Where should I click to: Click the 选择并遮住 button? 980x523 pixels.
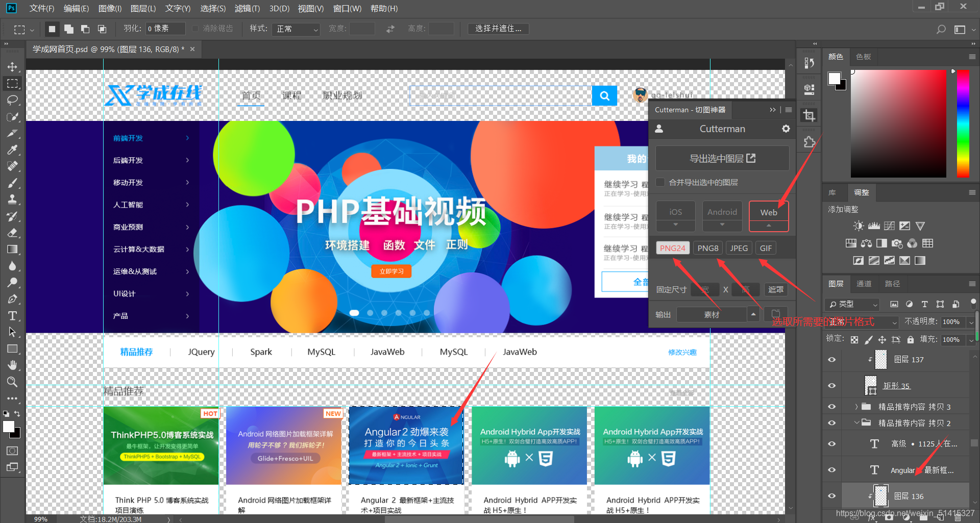click(x=498, y=29)
